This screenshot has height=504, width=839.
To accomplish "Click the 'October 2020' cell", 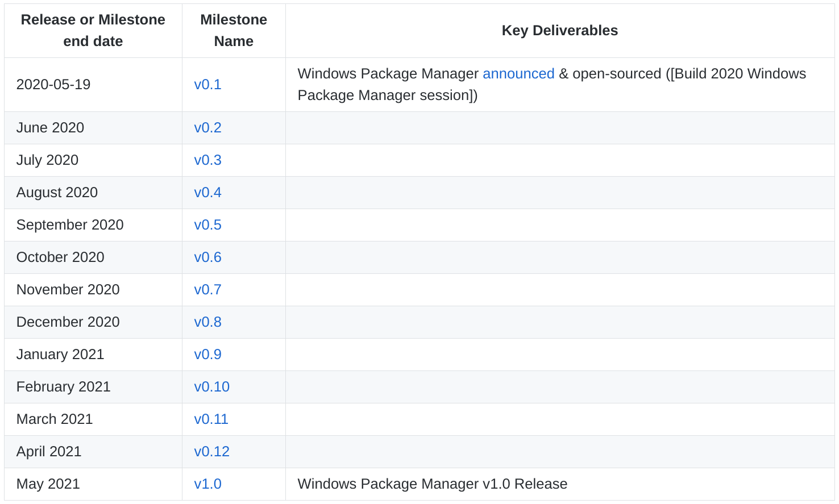I will [x=93, y=257].
